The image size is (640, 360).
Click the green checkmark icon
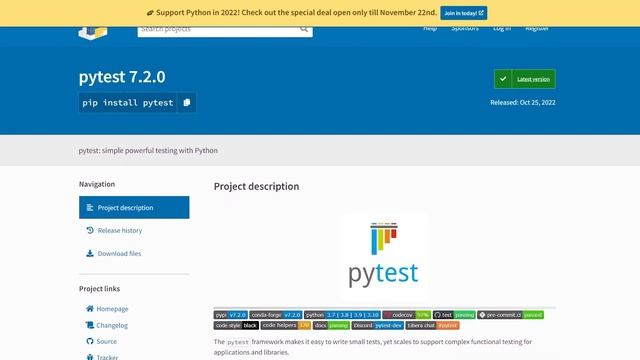(x=503, y=79)
